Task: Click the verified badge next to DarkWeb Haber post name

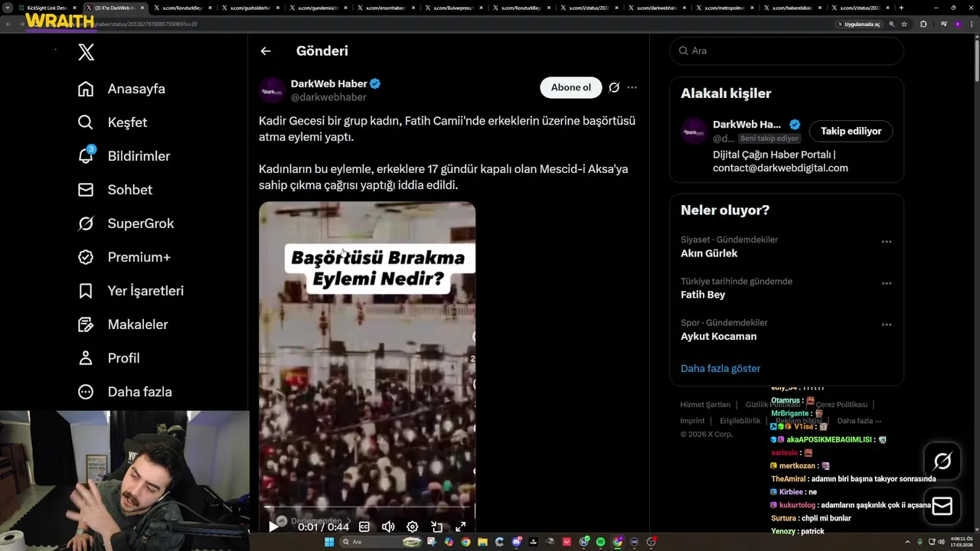Action: pos(375,83)
